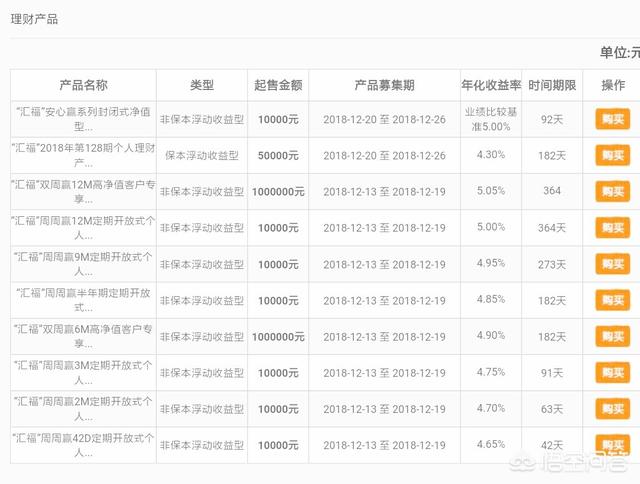Click 购买 in the 周周赢12M定期开放式 row
This screenshot has height=484, width=640.
(613, 227)
